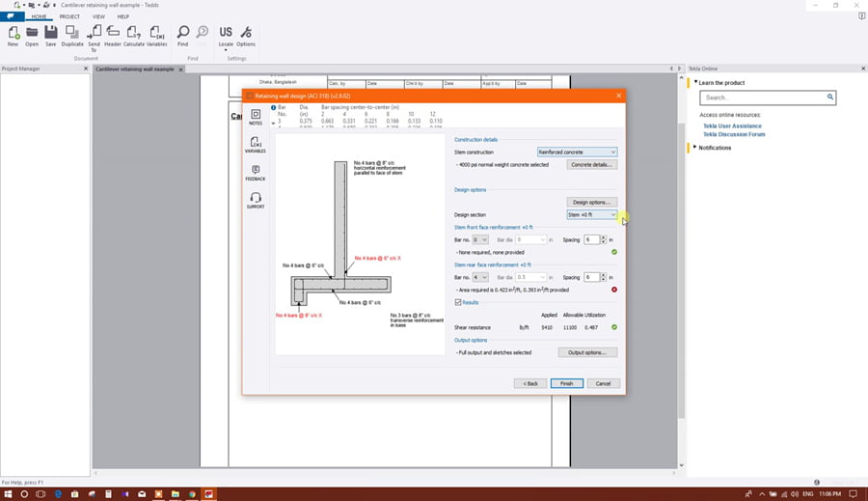
Task: Increase rear face Spacing with stepper
Action: coord(604,275)
